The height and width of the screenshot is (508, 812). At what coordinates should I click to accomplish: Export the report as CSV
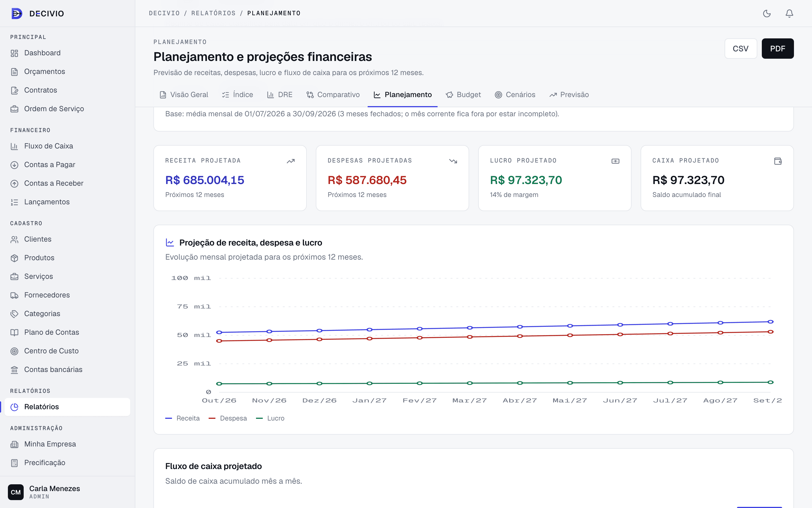[741, 49]
